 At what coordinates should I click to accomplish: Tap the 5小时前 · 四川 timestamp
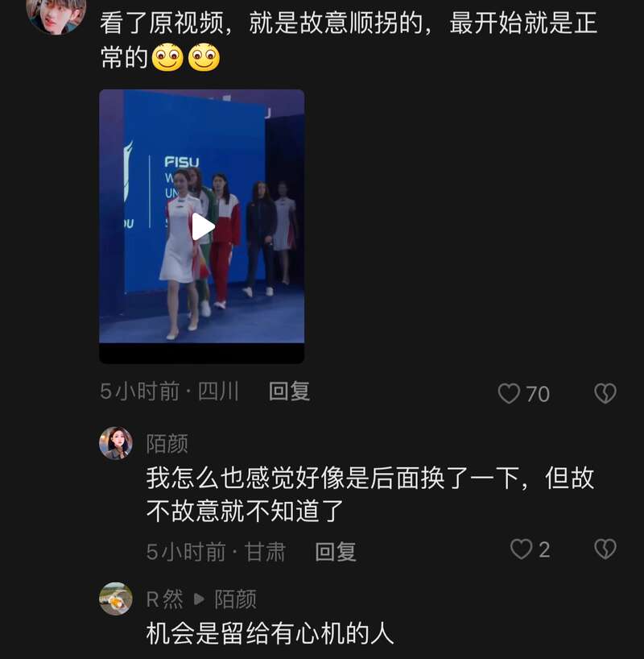coord(169,392)
